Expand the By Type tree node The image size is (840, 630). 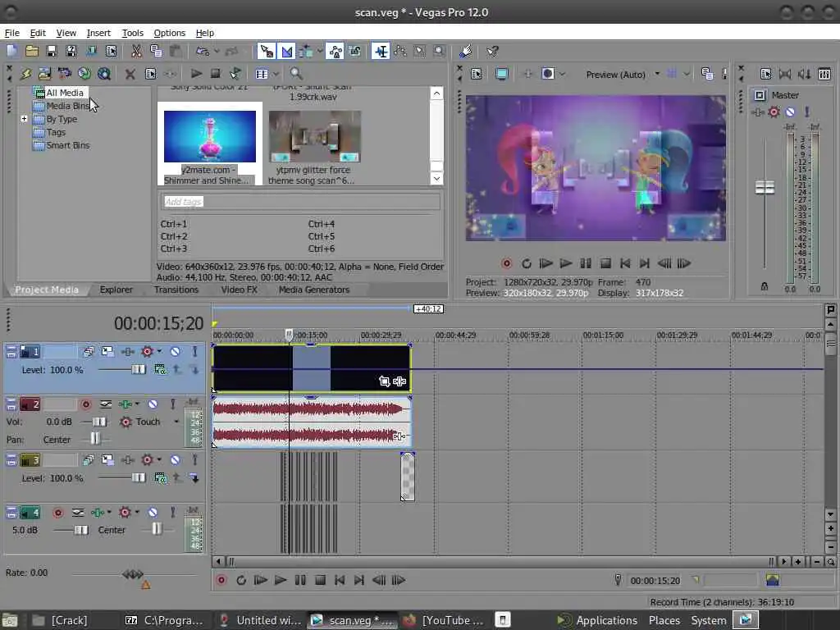(x=24, y=118)
